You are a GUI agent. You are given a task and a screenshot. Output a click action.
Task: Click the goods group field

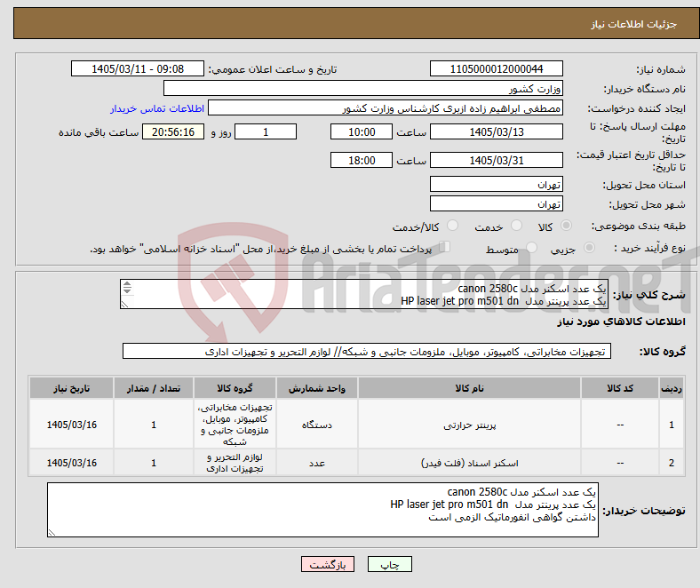point(367,352)
